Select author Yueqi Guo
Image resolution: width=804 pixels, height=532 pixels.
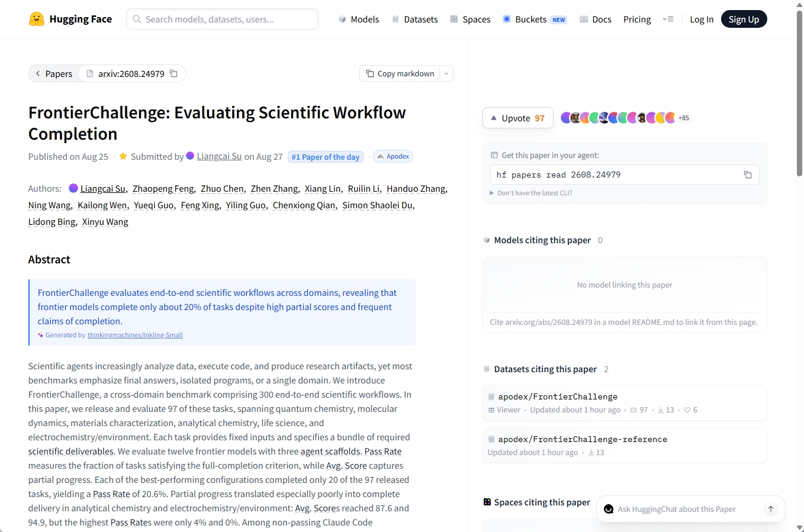(153, 205)
